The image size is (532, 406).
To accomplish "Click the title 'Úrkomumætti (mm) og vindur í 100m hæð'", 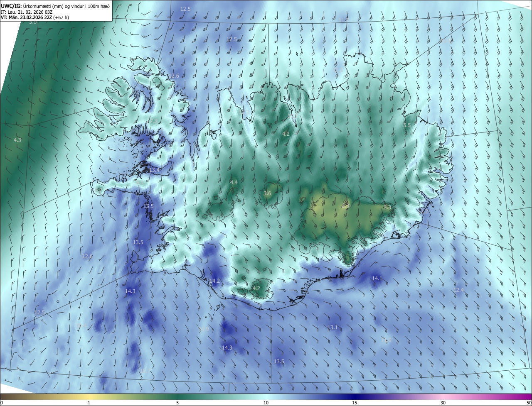I will pyautogui.click(x=66, y=6).
